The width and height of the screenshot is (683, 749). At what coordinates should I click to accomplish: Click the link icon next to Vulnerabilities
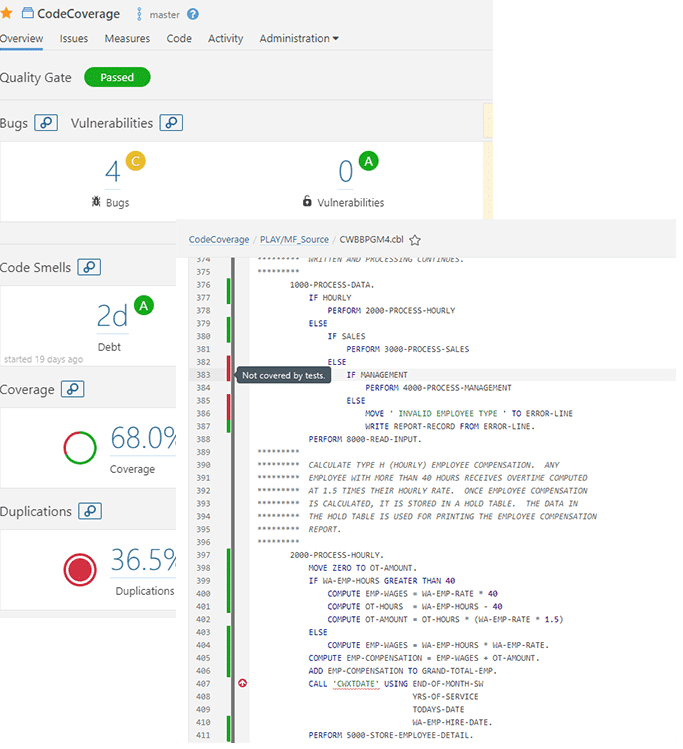point(172,123)
